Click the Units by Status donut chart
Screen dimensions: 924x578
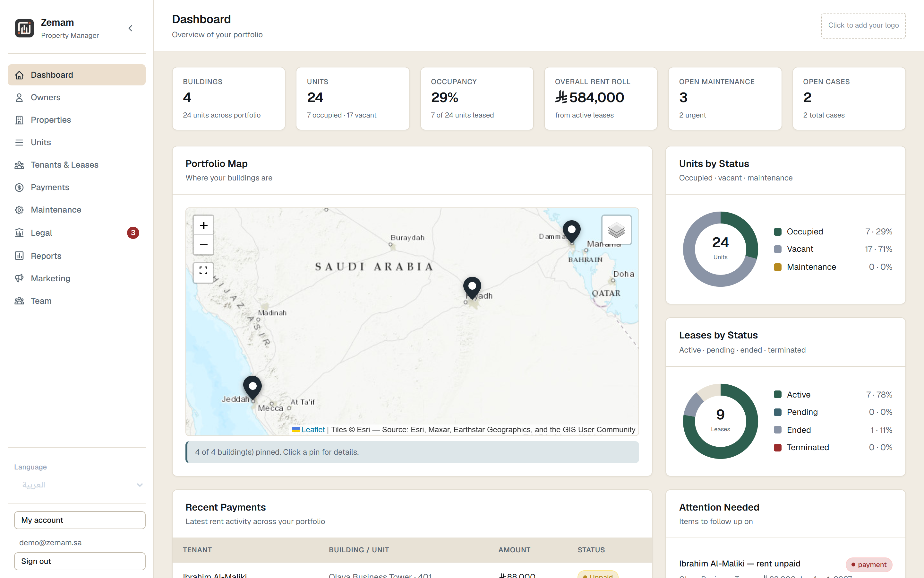[x=720, y=249]
